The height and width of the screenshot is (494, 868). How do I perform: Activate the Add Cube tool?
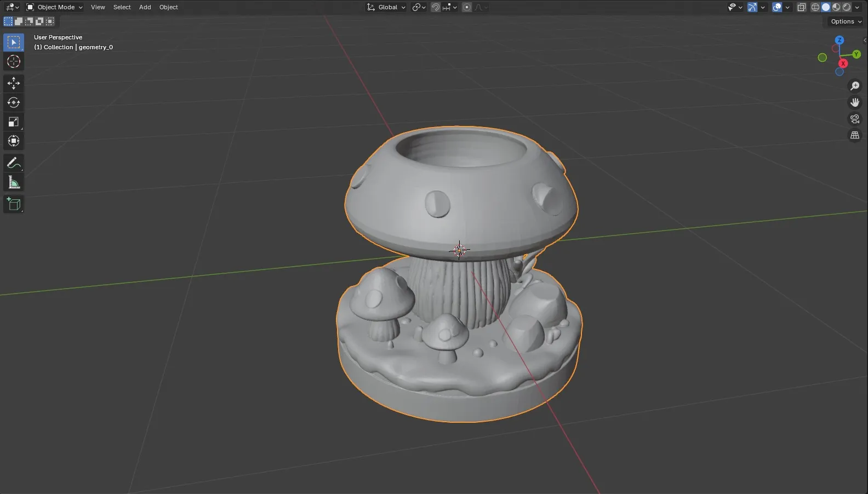14,204
